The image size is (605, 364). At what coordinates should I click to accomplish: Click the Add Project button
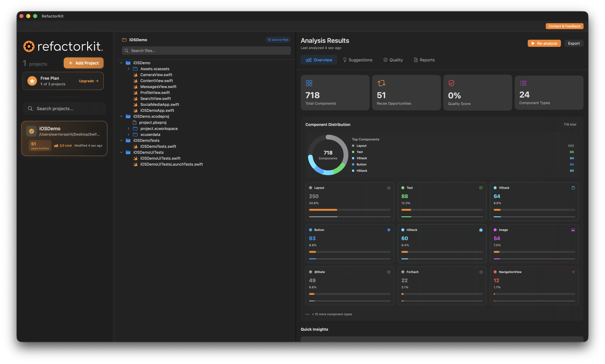[x=84, y=63]
